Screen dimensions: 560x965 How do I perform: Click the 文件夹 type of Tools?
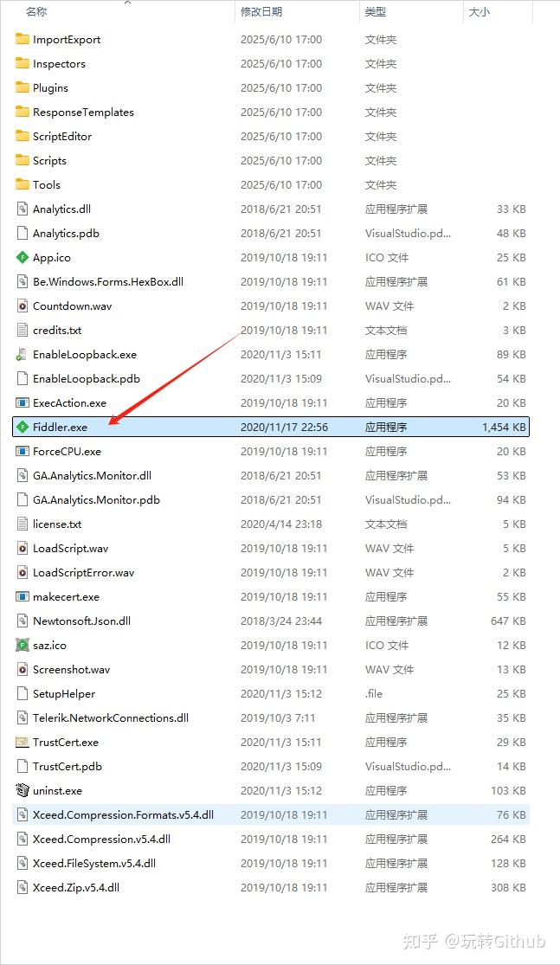click(381, 184)
